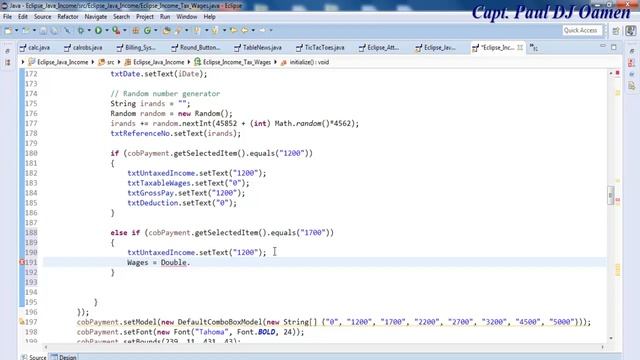Image resolution: width=640 pixels, height=360 pixels.
Task: Click the Save All toolbar icon
Action: click(x=54, y=30)
